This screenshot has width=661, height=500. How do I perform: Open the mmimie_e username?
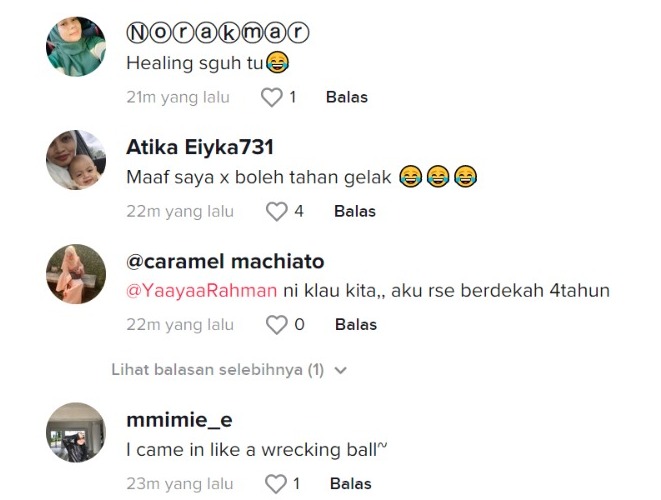(179, 420)
